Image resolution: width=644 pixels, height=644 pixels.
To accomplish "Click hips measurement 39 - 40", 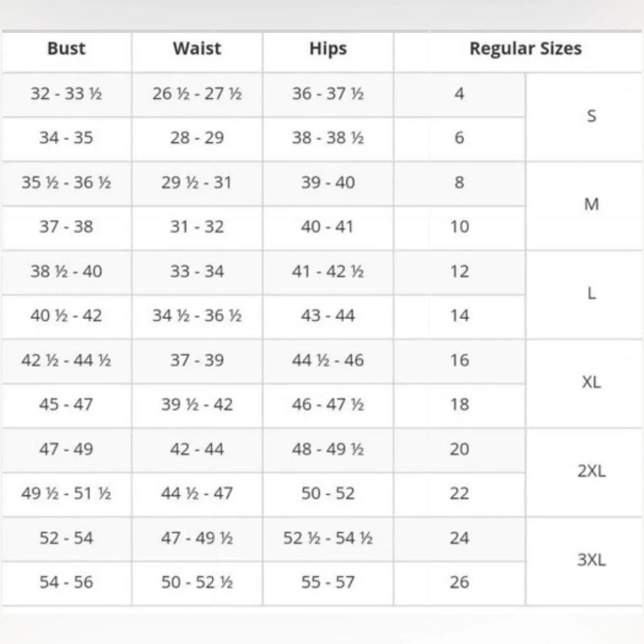I will click(328, 183).
